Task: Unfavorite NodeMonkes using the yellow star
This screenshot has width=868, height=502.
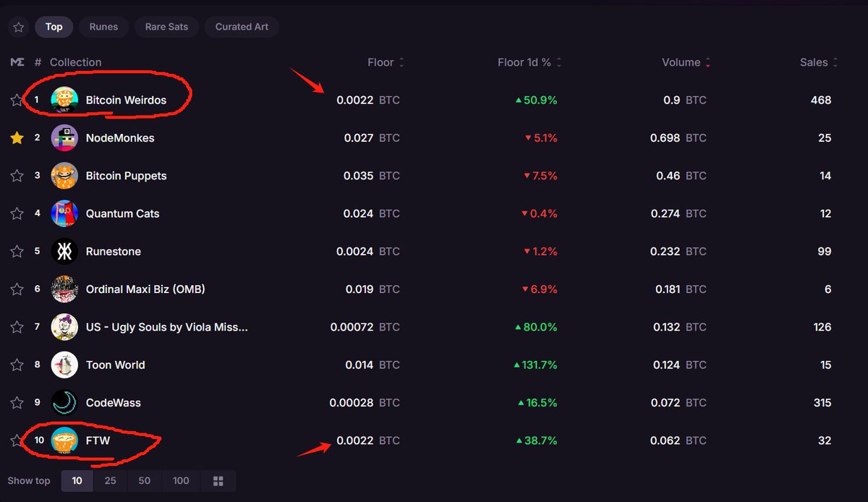Action: click(x=17, y=137)
